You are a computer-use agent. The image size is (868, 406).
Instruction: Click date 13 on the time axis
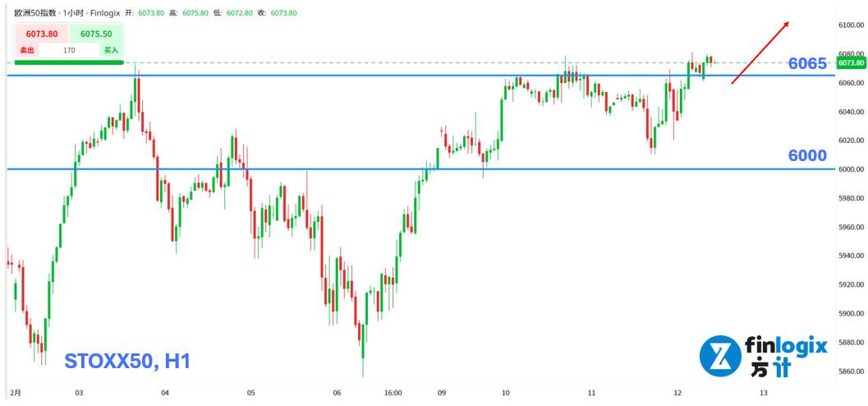click(x=763, y=393)
